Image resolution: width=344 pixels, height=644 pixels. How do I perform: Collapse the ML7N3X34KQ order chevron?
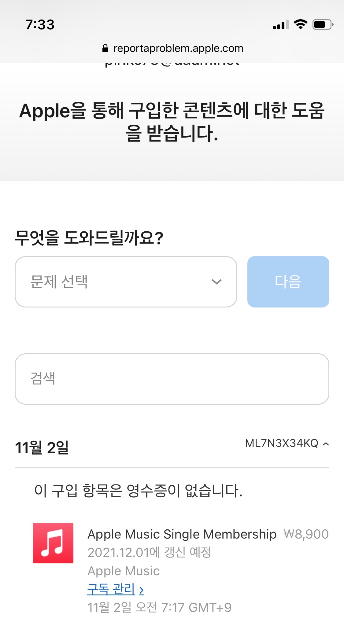point(326,444)
